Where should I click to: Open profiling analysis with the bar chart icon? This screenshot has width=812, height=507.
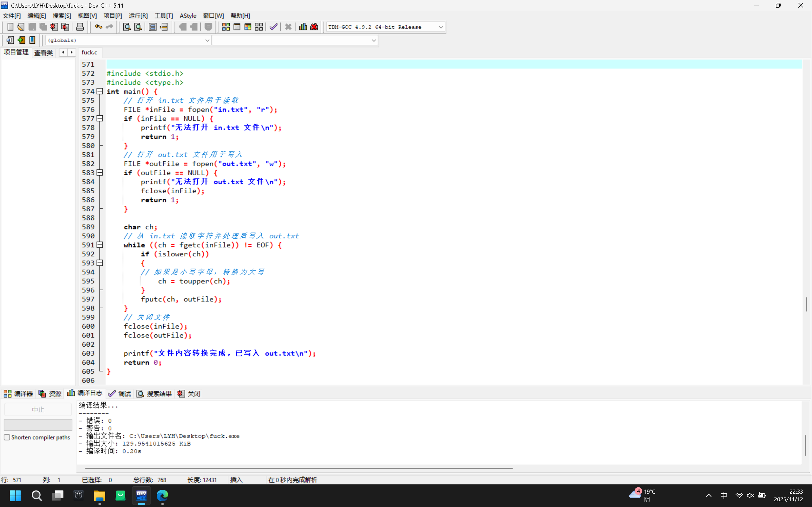[302, 27]
